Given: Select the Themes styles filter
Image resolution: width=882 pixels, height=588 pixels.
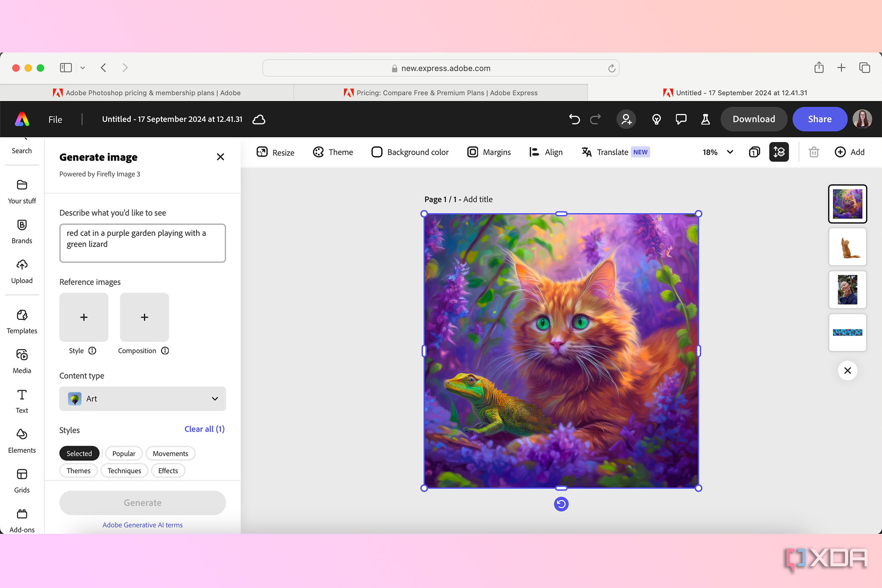Looking at the screenshot, I should point(79,471).
